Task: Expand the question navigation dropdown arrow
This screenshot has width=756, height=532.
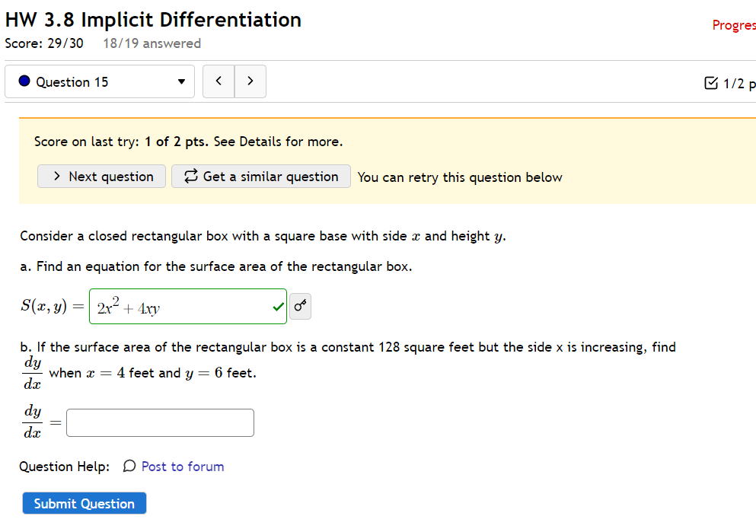Action: tap(180, 81)
